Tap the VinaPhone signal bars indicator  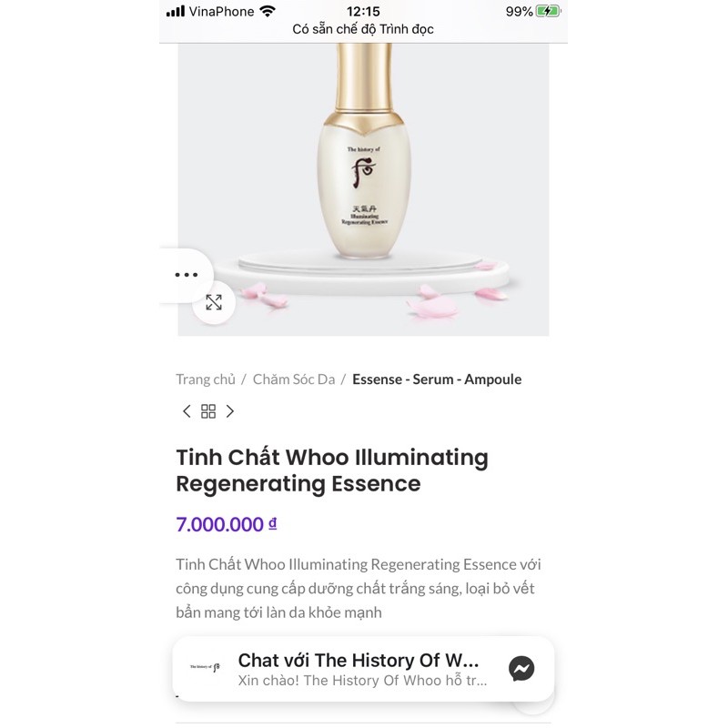click(x=177, y=12)
